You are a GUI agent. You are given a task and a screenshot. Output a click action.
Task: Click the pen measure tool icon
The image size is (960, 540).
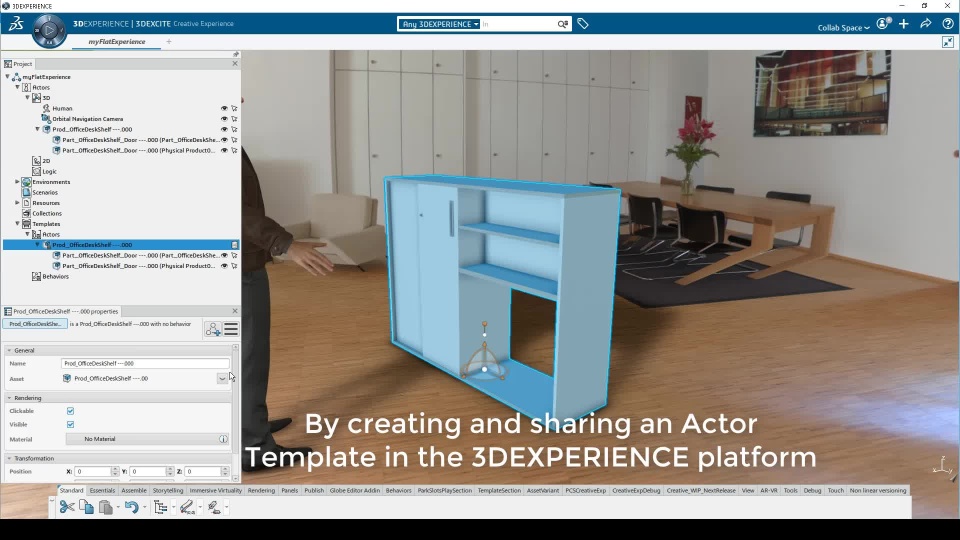click(x=187, y=507)
